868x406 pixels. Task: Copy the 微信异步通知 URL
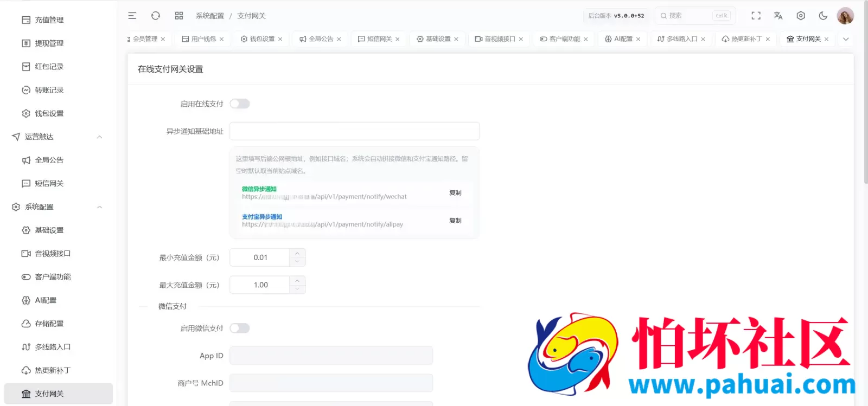(x=455, y=193)
